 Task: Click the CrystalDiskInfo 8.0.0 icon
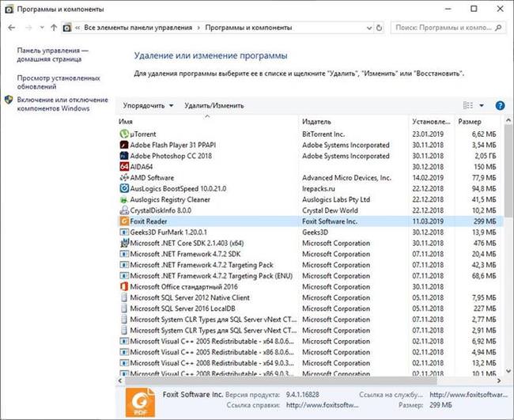coord(124,210)
